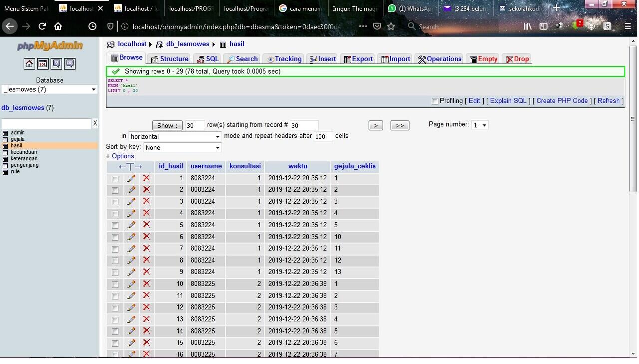
Task: Click the Explain SQL link
Action: [x=508, y=101]
